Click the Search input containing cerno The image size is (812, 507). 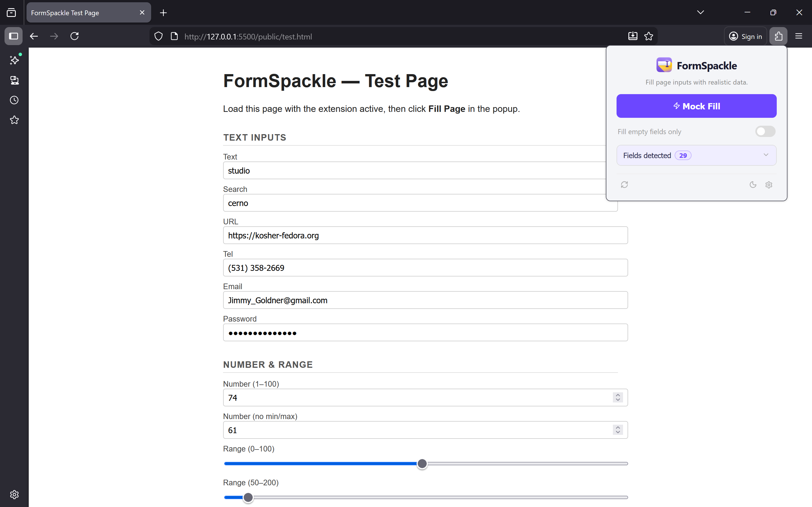420,203
